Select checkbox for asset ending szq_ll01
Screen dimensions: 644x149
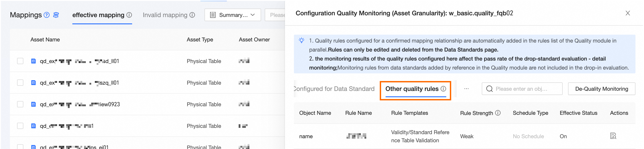click(20, 83)
